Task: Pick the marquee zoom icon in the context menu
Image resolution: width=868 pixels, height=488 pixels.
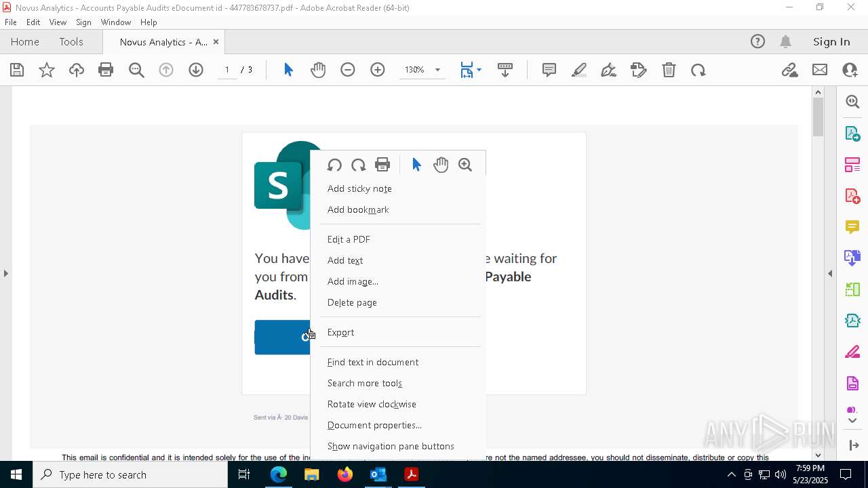Action: (465, 165)
